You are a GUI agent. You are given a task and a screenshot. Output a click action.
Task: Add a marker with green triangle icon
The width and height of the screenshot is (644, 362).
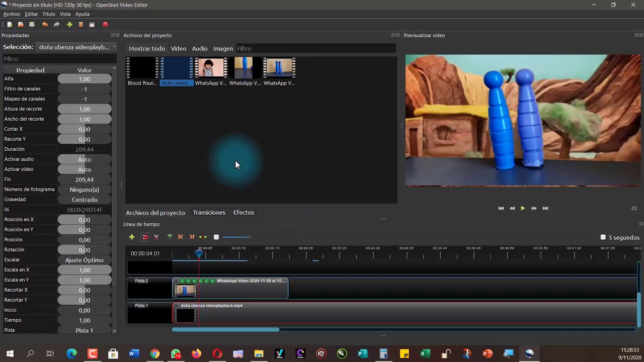170,237
